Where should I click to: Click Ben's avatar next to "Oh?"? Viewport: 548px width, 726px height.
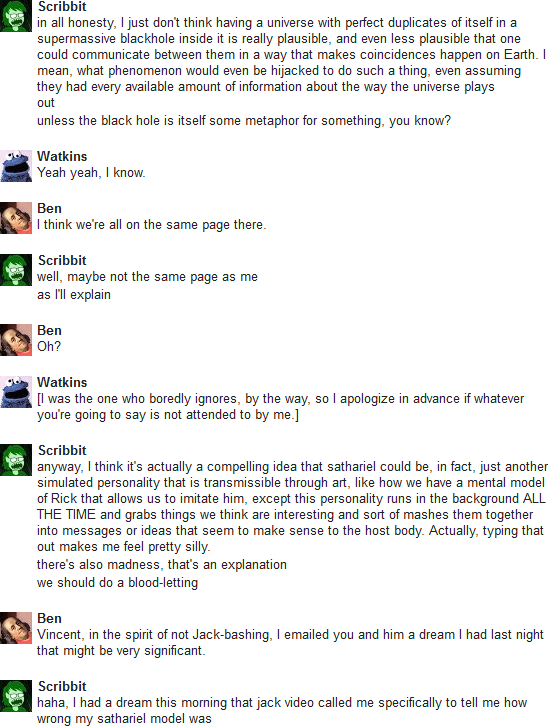click(16, 340)
